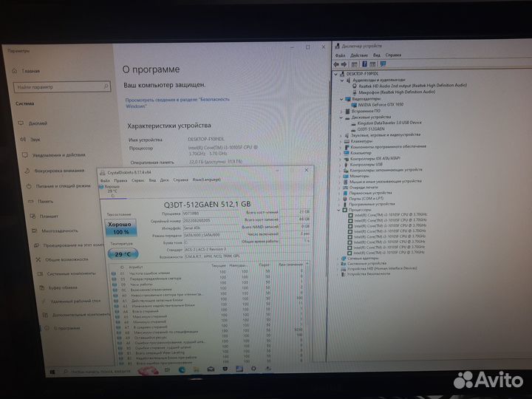Click the Дисплей monitor icon in Settings sidebar
The image size is (532, 399).
click(21, 123)
